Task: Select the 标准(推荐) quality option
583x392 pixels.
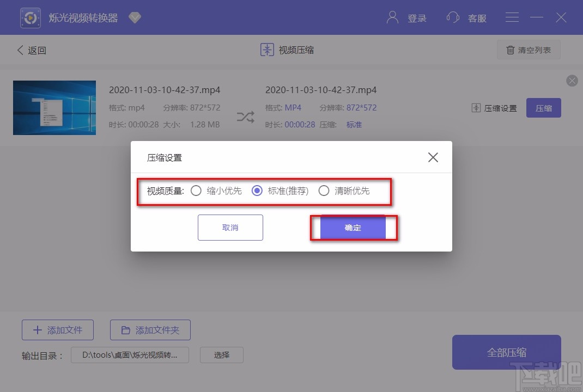Action: [257, 191]
